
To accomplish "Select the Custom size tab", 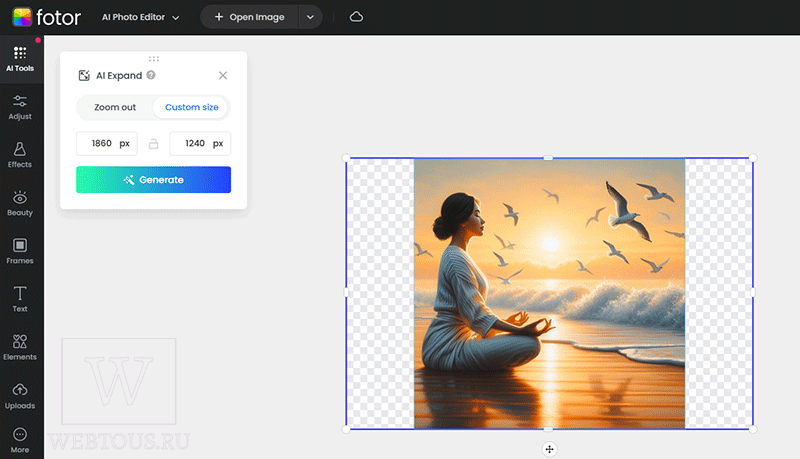I will (x=192, y=107).
